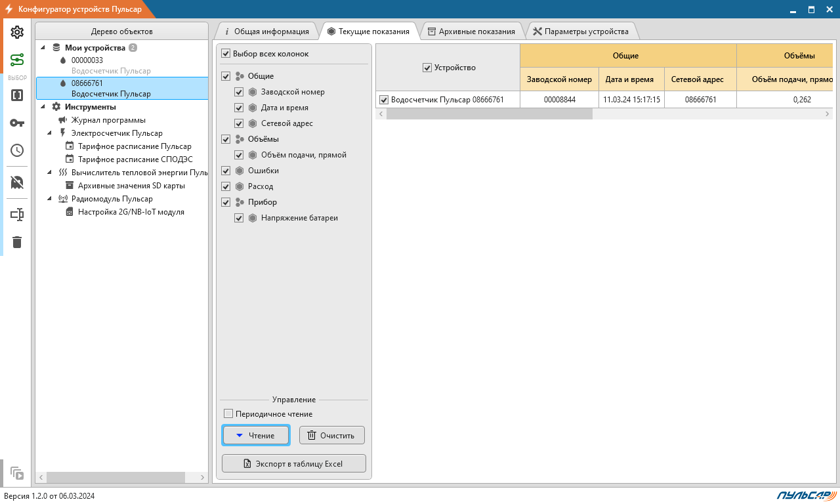Click table horizontal scrollbar left arrow
Viewport: 840px width, 504px height.
[381, 114]
